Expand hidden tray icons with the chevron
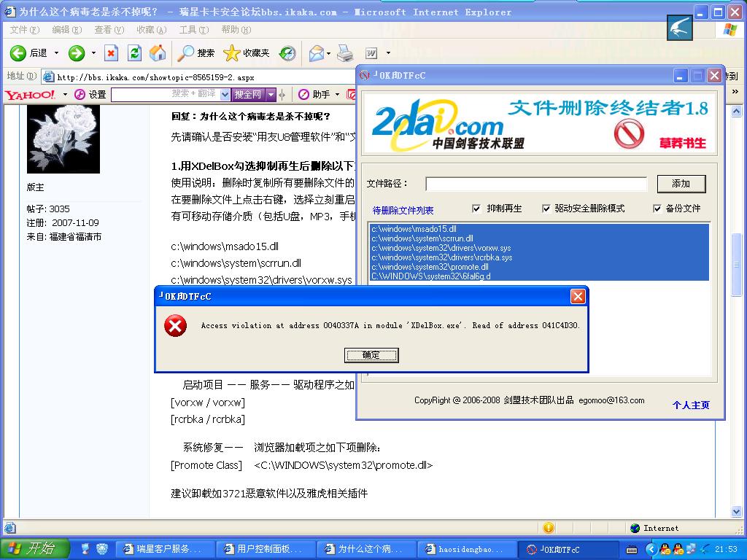Viewport: 747px width, 560px height. [x=651, y=549]
